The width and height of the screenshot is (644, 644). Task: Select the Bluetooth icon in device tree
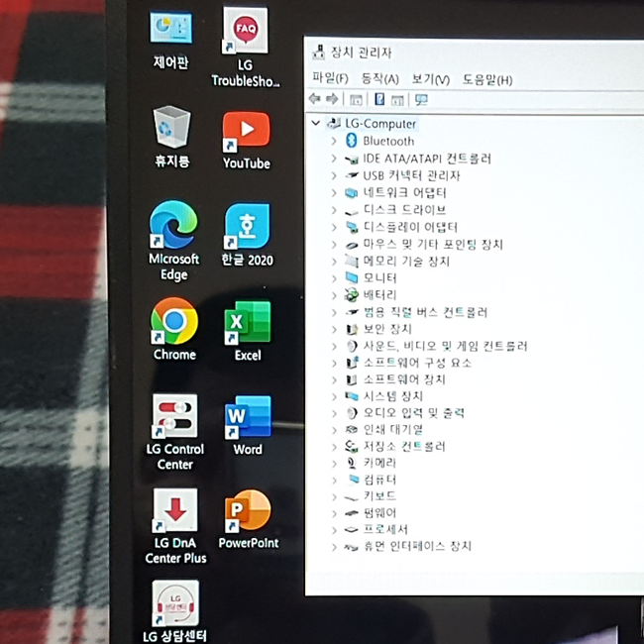coord(351,141)
